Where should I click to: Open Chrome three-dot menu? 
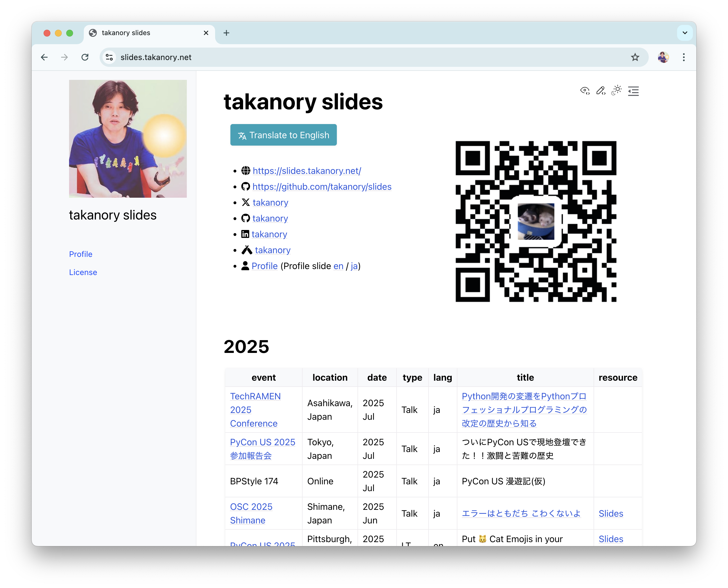[x=684, y=57]
